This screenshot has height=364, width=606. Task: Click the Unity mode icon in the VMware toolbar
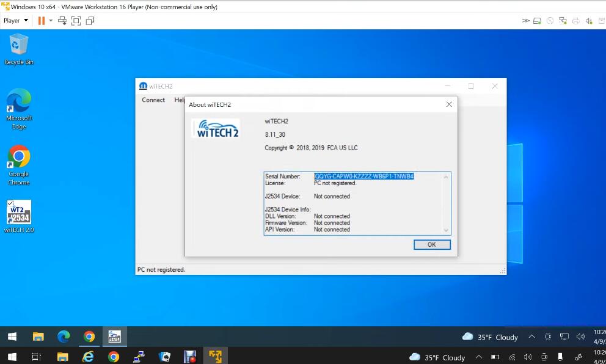pyautogui.click(x=90, y=21)
